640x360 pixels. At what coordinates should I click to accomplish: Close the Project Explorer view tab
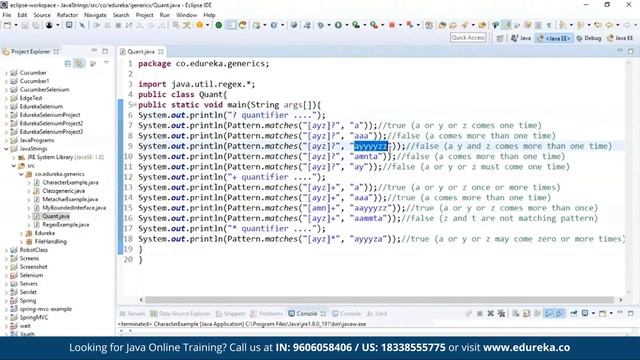[x=56, y=51]
